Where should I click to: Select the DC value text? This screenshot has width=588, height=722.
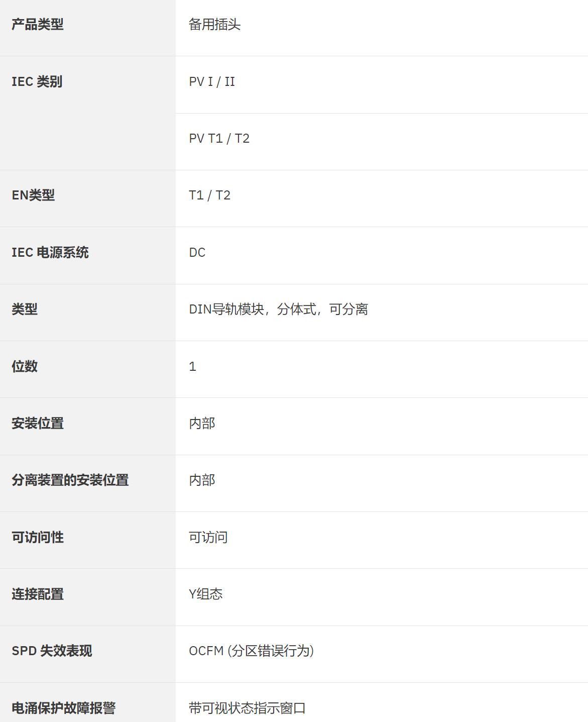pyautogui.click(x=197, y=252)
